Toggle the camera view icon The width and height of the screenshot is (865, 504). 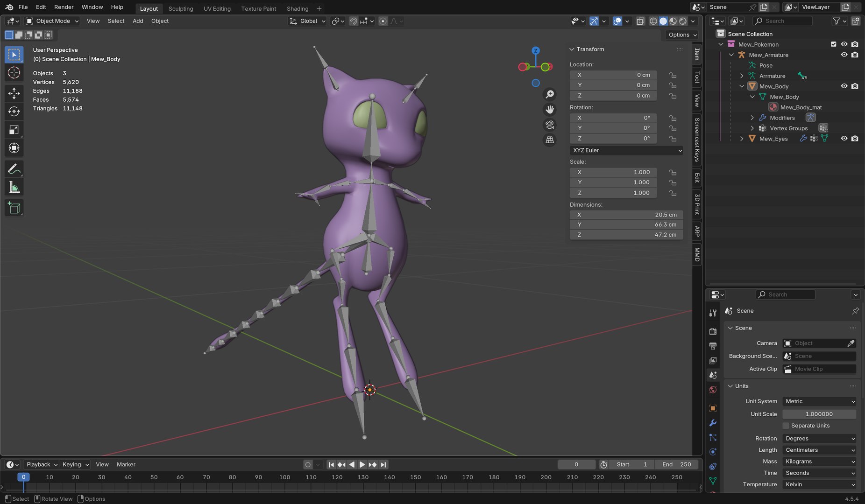tap(550, 125)
